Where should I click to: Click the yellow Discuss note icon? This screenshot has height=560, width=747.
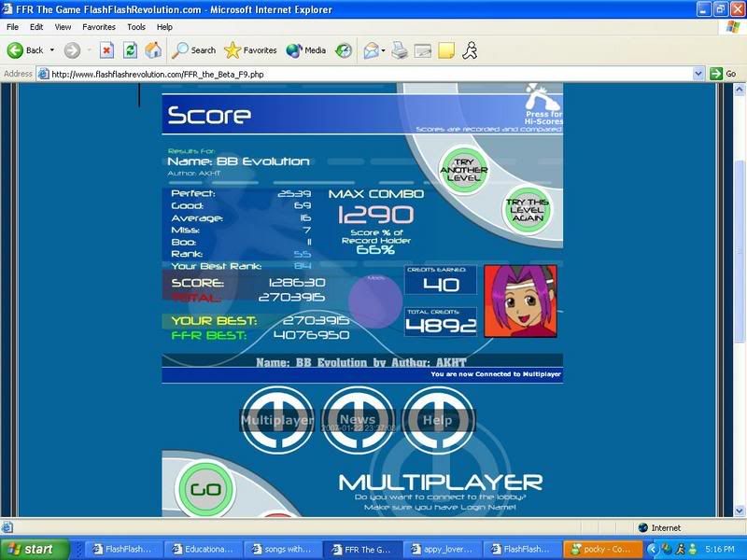click(446, 50)
